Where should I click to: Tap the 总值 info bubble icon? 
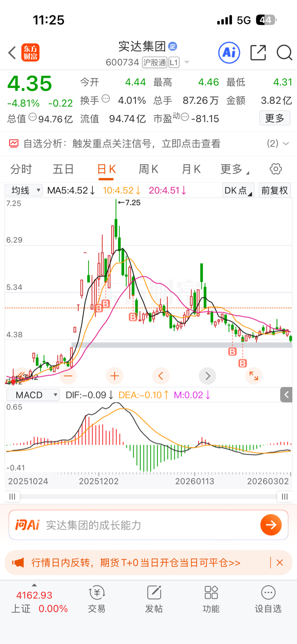point(33,117)
